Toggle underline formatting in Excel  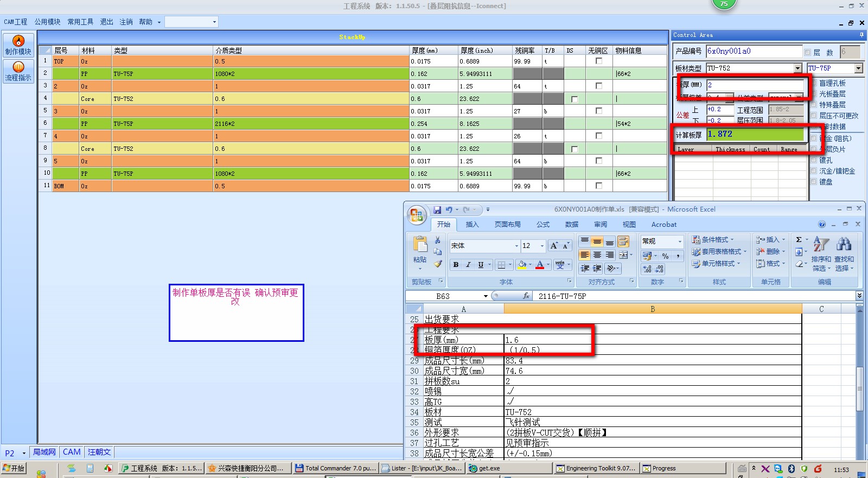[481, 265]
